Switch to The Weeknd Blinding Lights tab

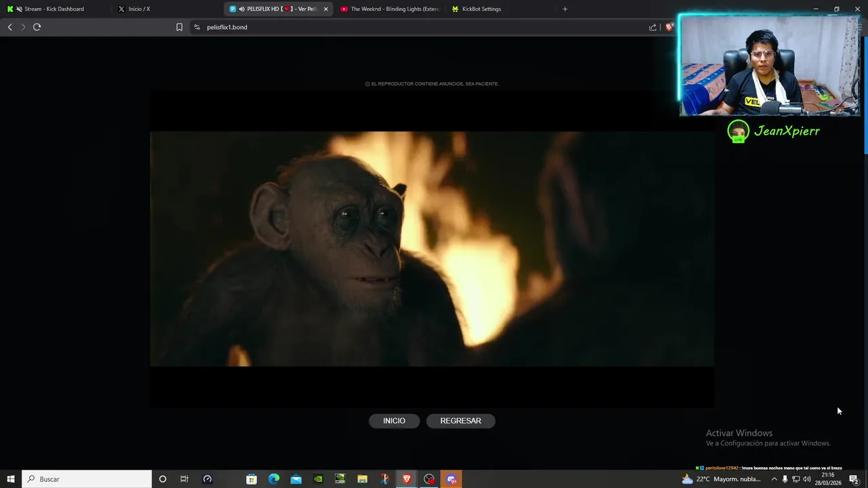(x=390, y=9)
